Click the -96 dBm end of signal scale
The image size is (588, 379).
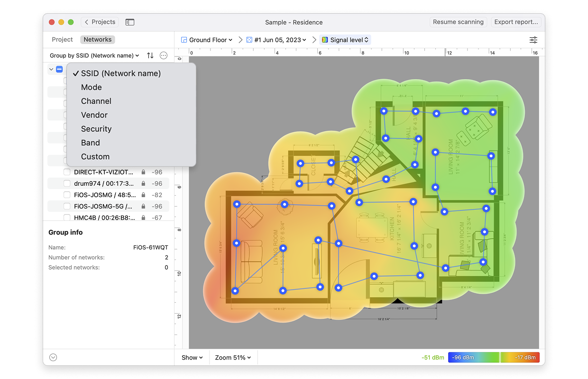pos(463,358)
